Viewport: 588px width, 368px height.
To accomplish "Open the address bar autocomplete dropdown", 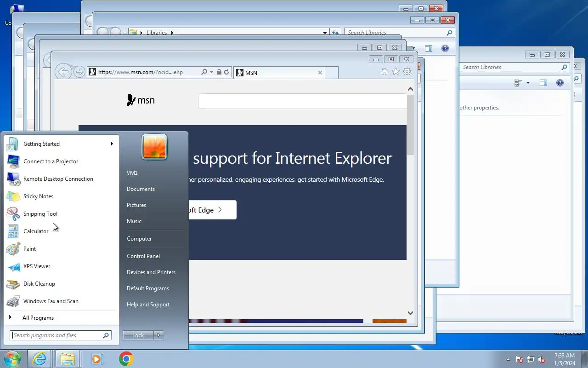I will [211, 72].
